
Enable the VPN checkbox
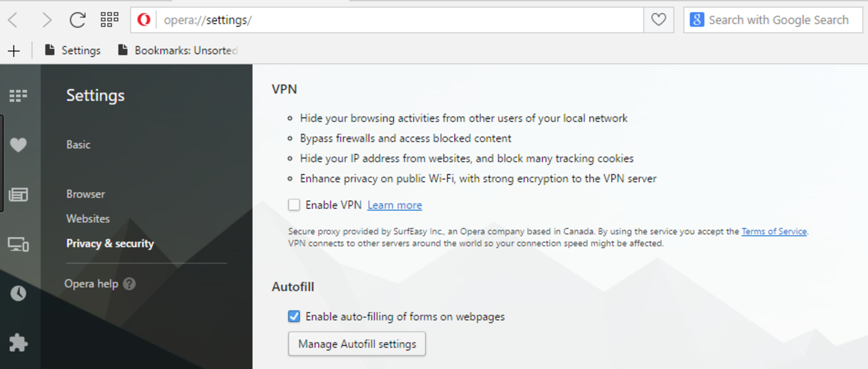pyautogui.click(x=294, y=205)
